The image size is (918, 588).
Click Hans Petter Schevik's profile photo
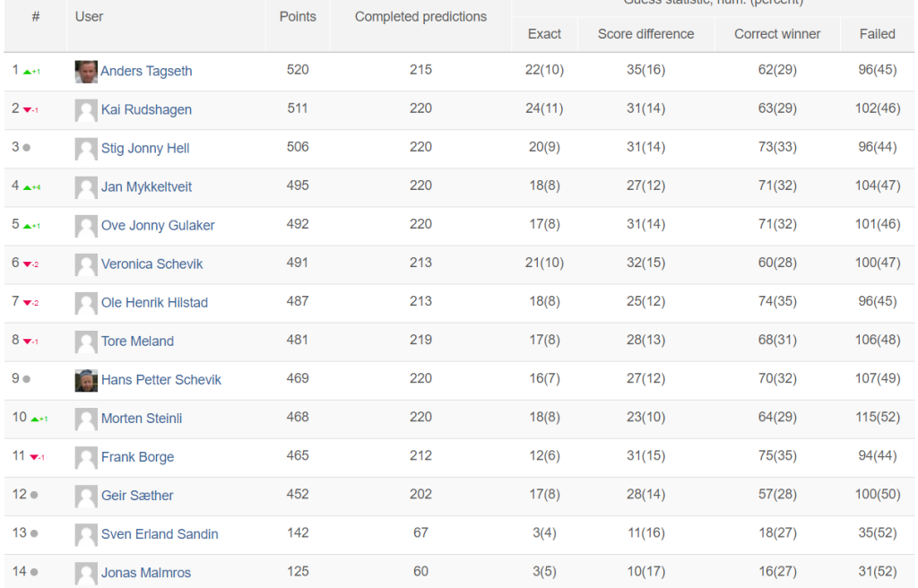pyautogui.click(x=86, y=380)
